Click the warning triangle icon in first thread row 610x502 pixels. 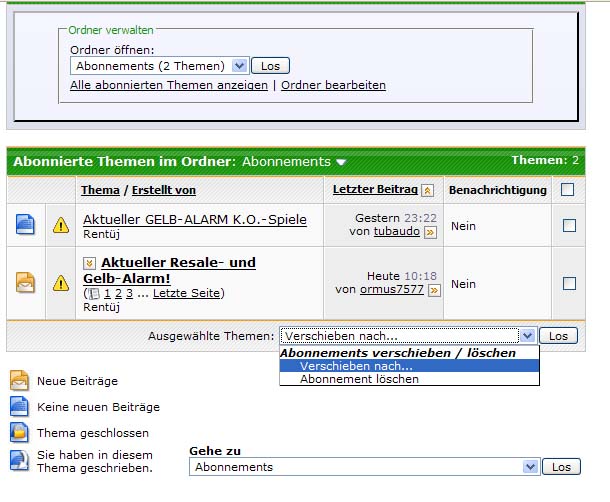[x=61, y=226]
